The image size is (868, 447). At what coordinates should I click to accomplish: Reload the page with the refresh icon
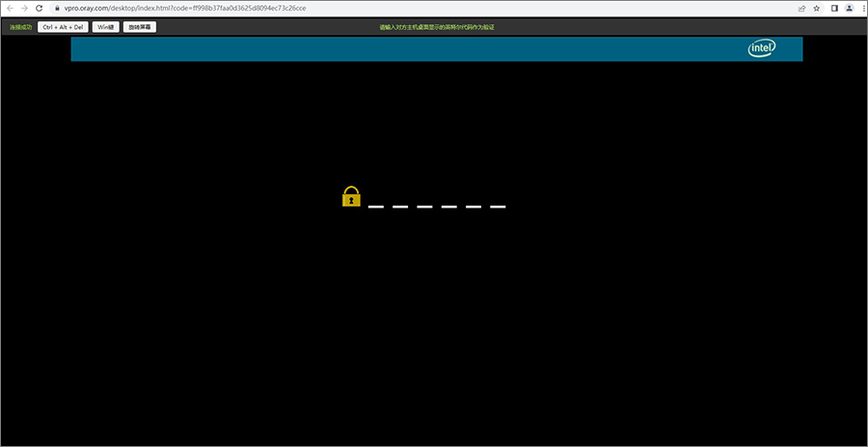pos(40,9)
